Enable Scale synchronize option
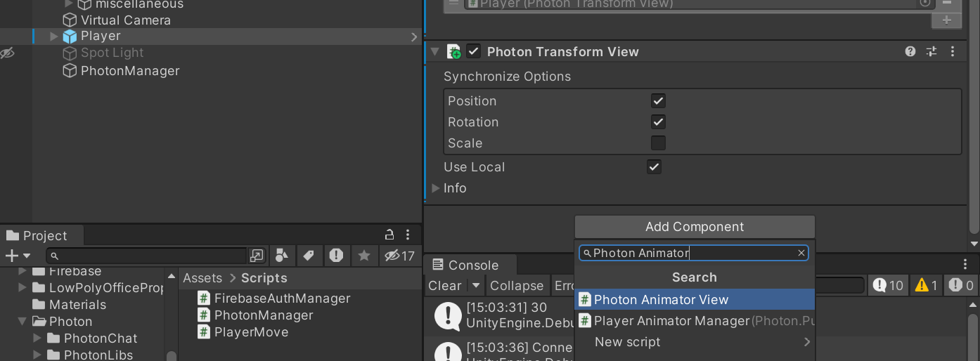This screenshot has width=980, height=361. click(x=658, y=143)
